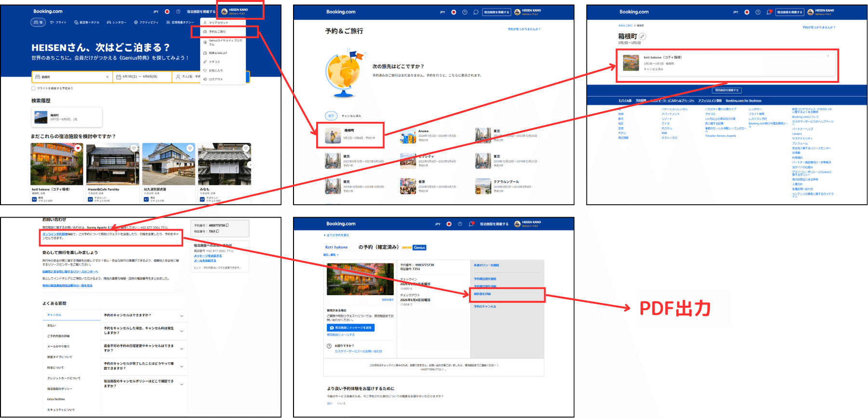Clear the 箱根町 destination with the X icon
Viewport: 868px width, 418px height.
pos(107,77)
